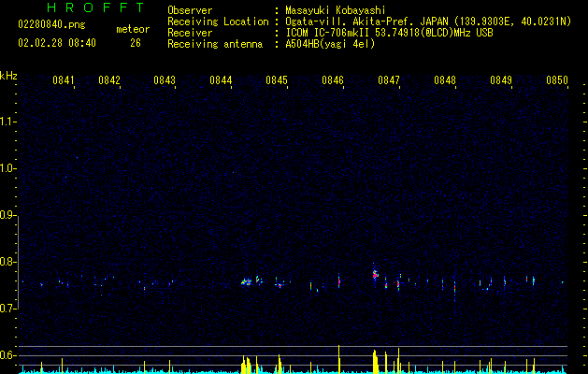Click the 0845 time marker
This screenshot has height=374, width=588.
click(x=277, y=80)
